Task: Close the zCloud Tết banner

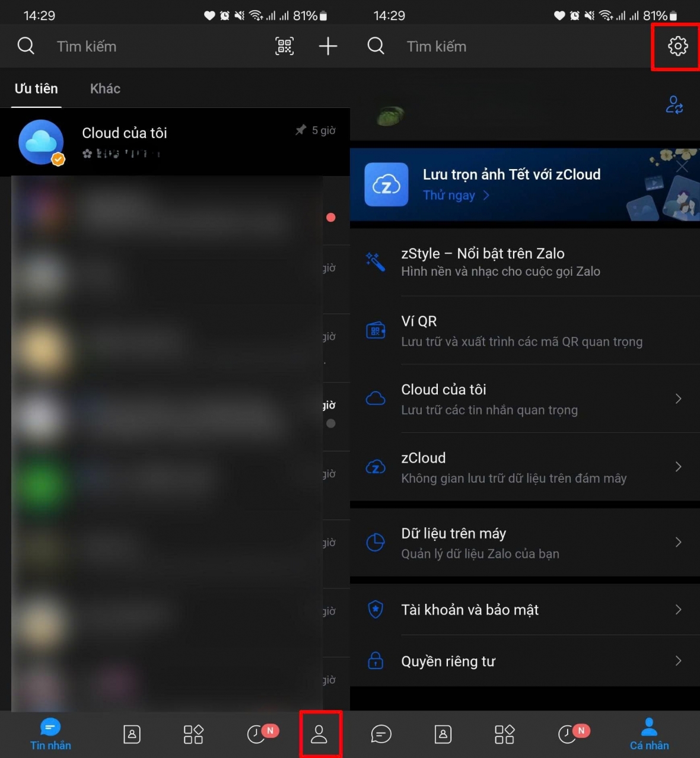Action: click(682, 167)
